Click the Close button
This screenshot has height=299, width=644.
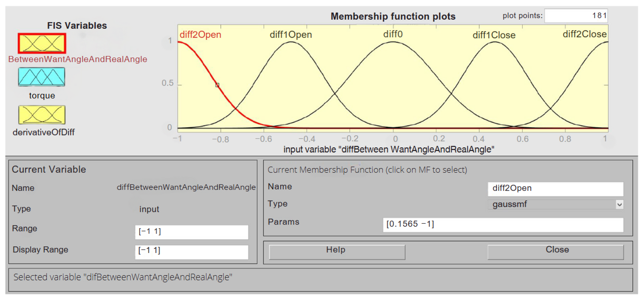coord(555,252)
